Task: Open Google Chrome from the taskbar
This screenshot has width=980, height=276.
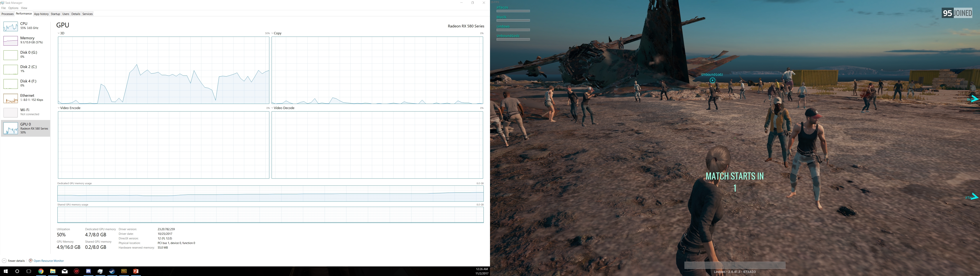Action: 41,271
